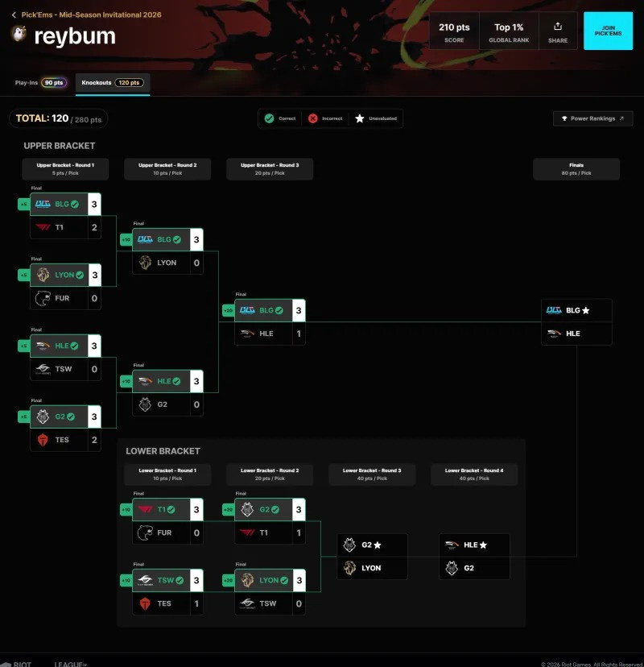Click the Incorrect legend red X icon
The height and width of the screenshot is (667, 644).
pos(312,118)
